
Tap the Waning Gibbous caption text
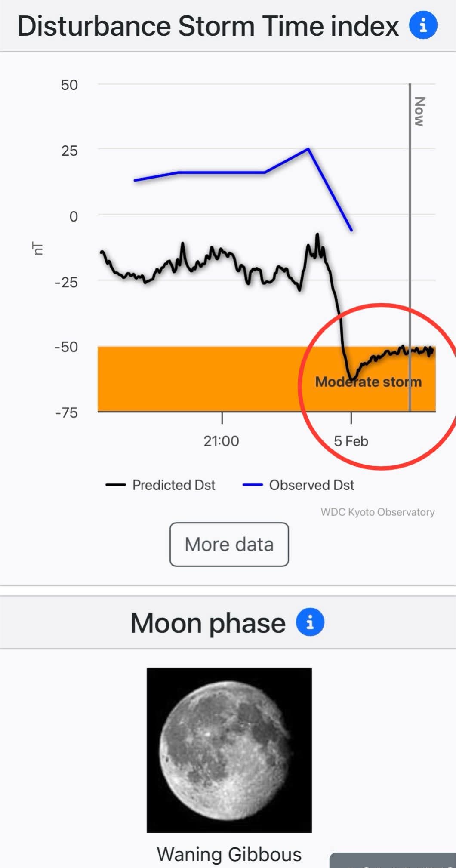(x=229, y=854)
